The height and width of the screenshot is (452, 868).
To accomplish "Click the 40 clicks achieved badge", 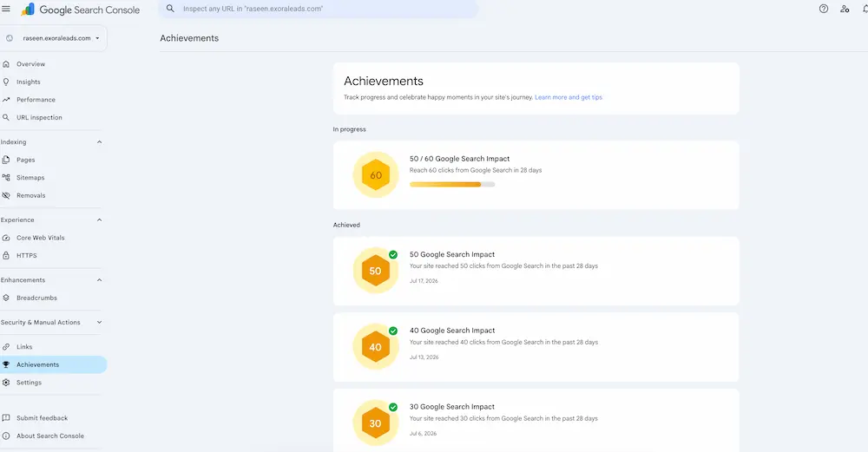I will tap(376, 347).
